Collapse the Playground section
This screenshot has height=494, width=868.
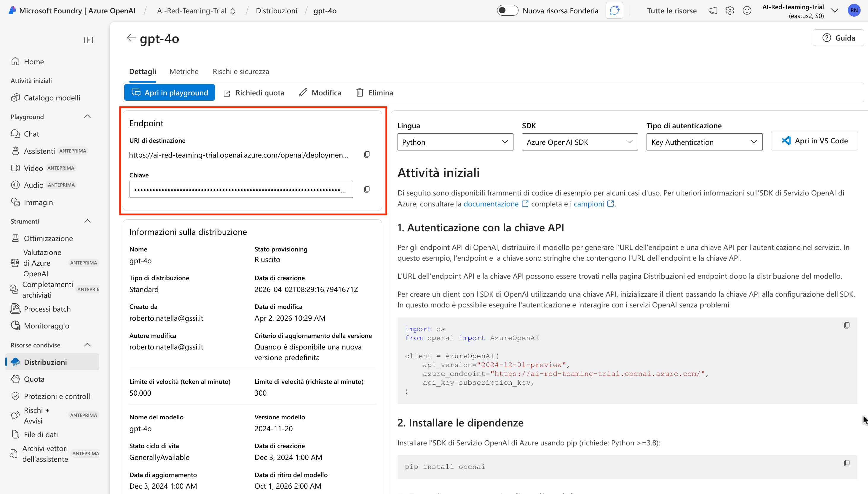coord(87,117)
